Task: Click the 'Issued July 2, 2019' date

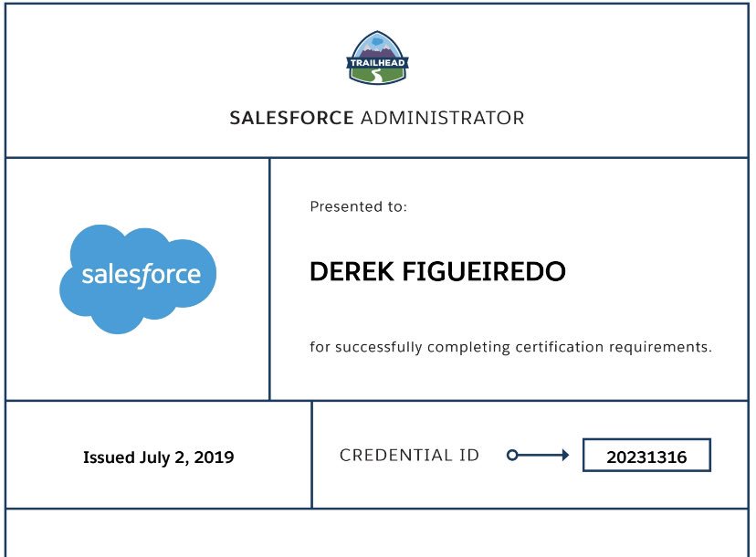Action: pos(159,457)
